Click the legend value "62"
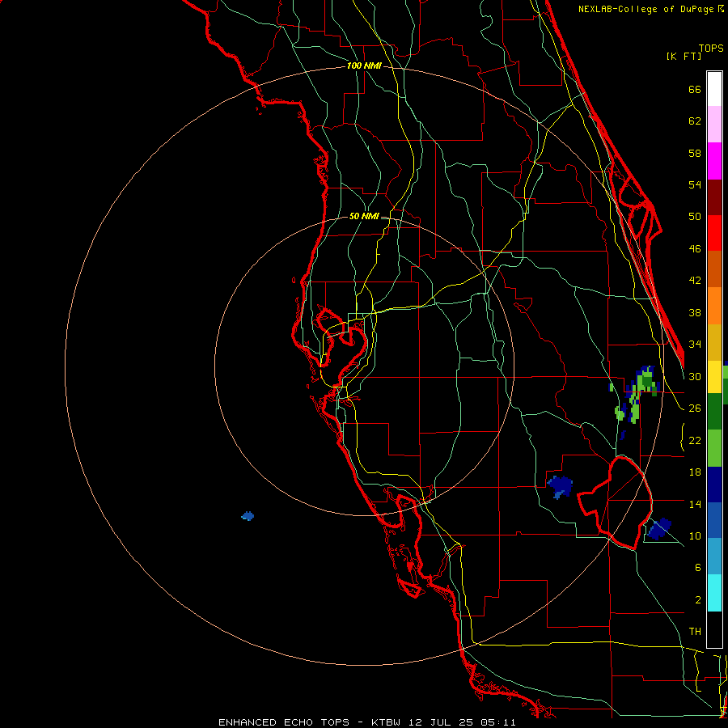This screenshot has height=728, width=728. pos(695,121)
